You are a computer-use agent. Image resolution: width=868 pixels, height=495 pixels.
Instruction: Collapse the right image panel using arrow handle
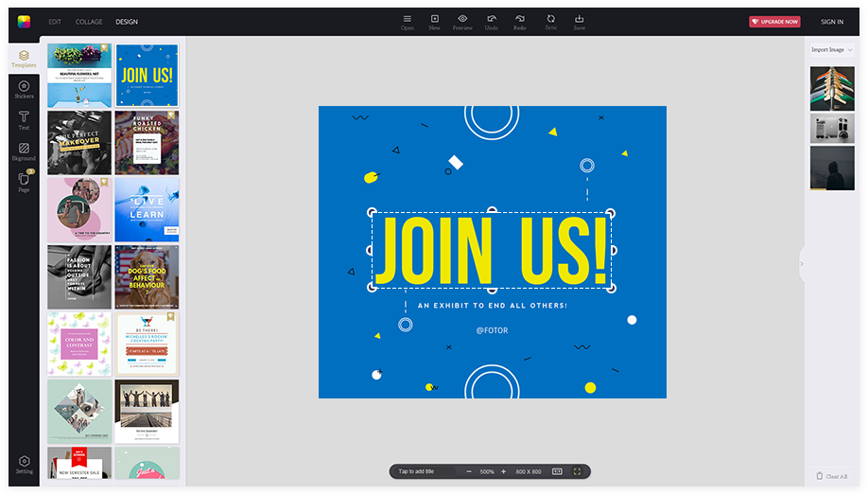[802, 264]
